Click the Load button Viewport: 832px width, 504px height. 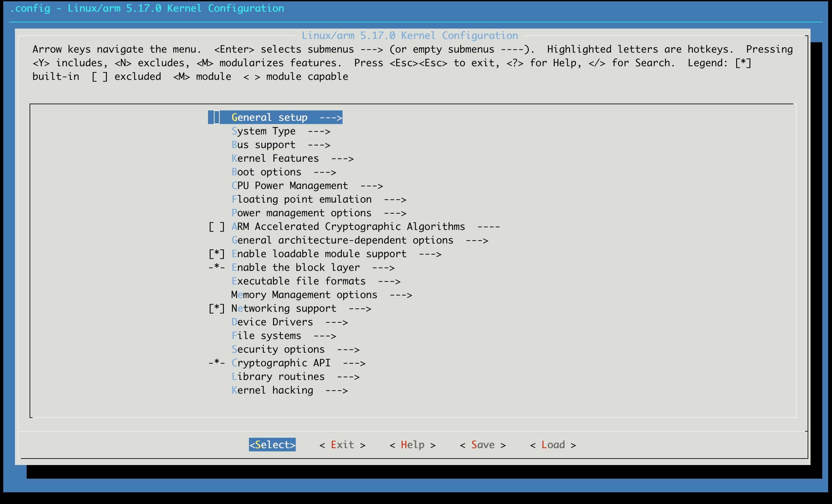[553, 445]
